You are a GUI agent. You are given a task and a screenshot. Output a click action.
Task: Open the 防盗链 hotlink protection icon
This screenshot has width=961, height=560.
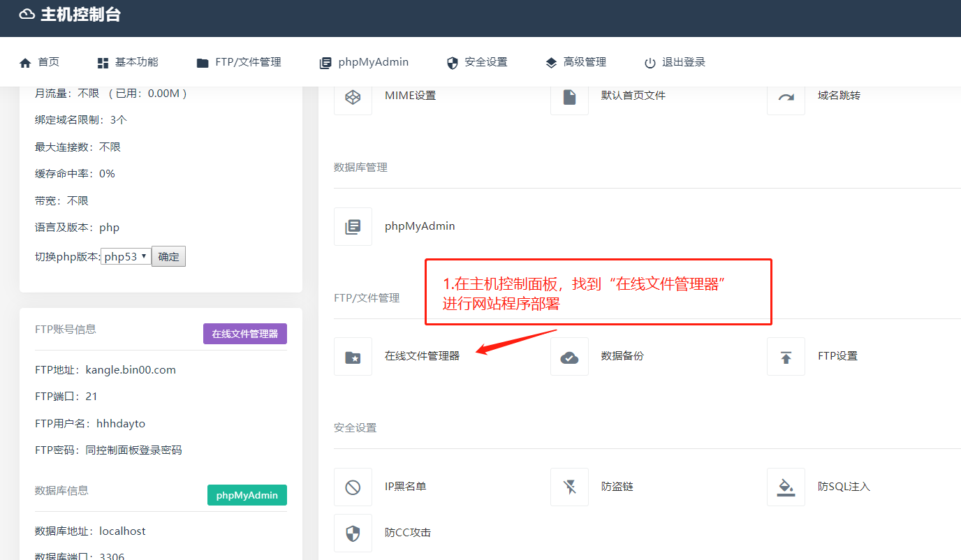pyautogui.click(x=569, y=487)
